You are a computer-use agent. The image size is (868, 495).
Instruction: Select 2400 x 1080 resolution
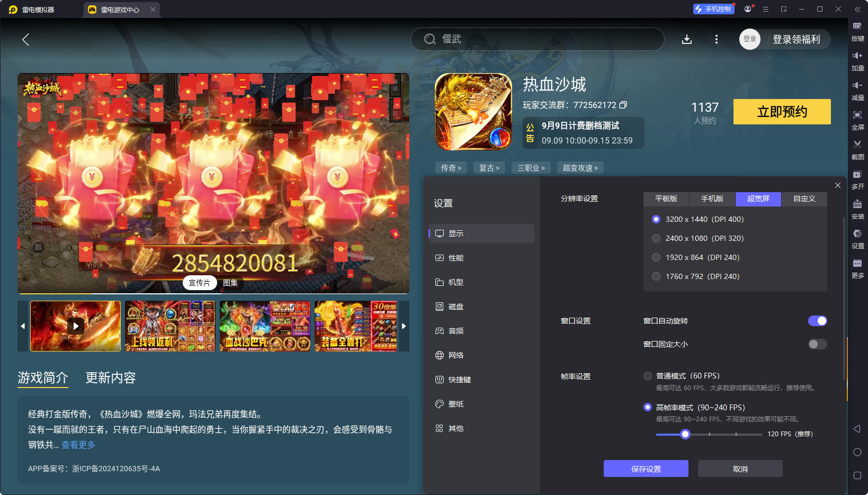click(656, 238)
